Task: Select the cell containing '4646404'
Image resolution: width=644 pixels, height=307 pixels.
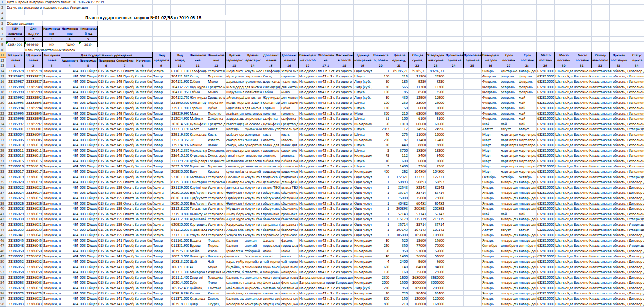Action: point(34,44)
